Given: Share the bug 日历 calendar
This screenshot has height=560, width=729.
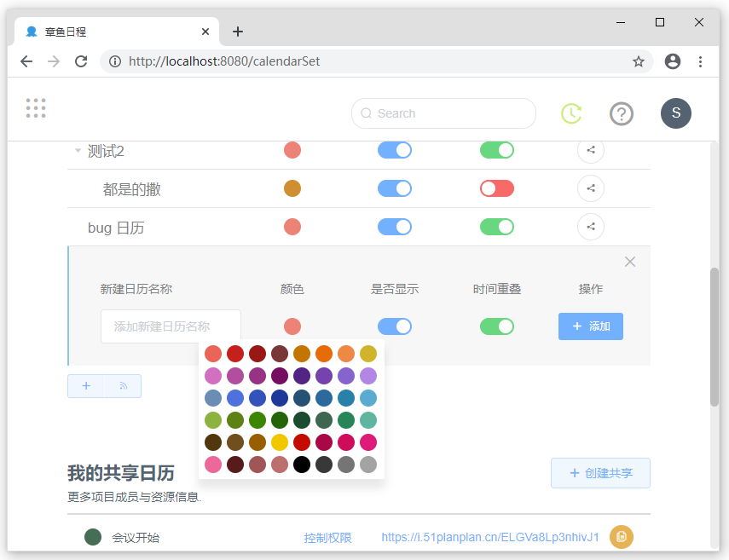Looking at the screenshot, I should (x=591, y=227).
